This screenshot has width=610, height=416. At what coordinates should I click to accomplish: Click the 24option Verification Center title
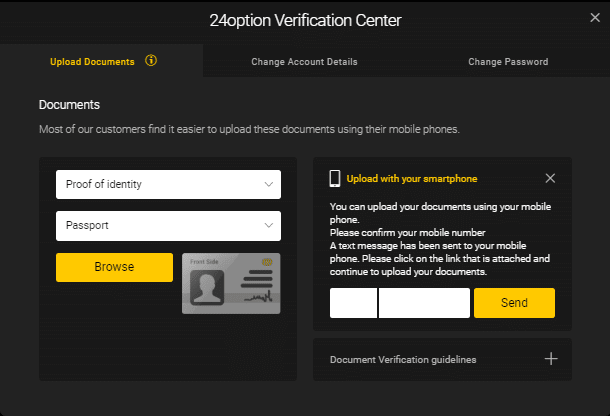pyautogui.click(x=305, y=19)
